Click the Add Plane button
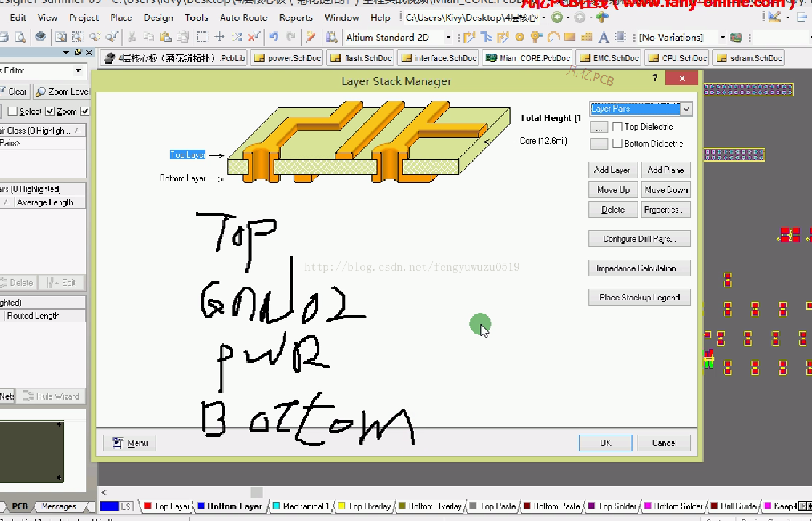The height and width of the screenshot is (521, 812). coord(665,170)
